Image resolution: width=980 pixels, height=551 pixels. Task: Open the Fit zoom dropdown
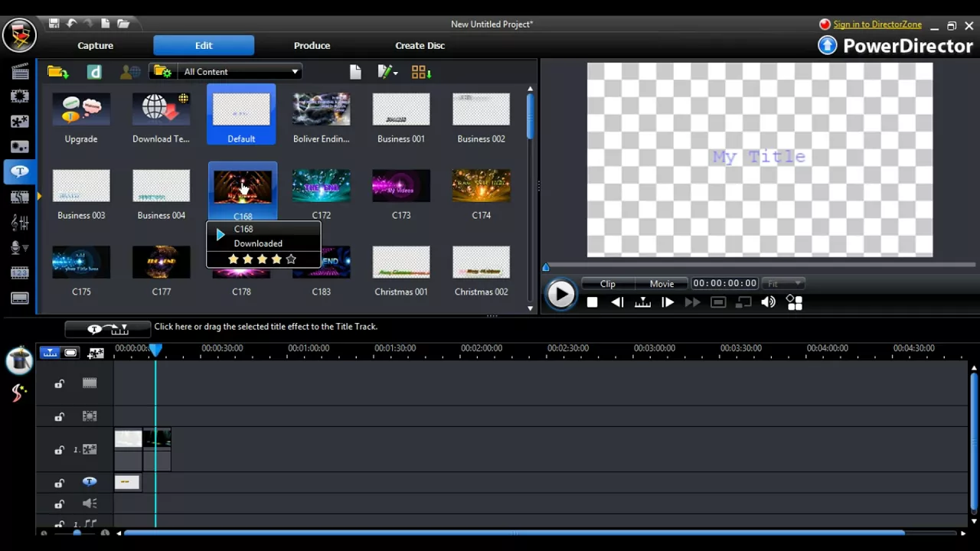pos(782,284)
